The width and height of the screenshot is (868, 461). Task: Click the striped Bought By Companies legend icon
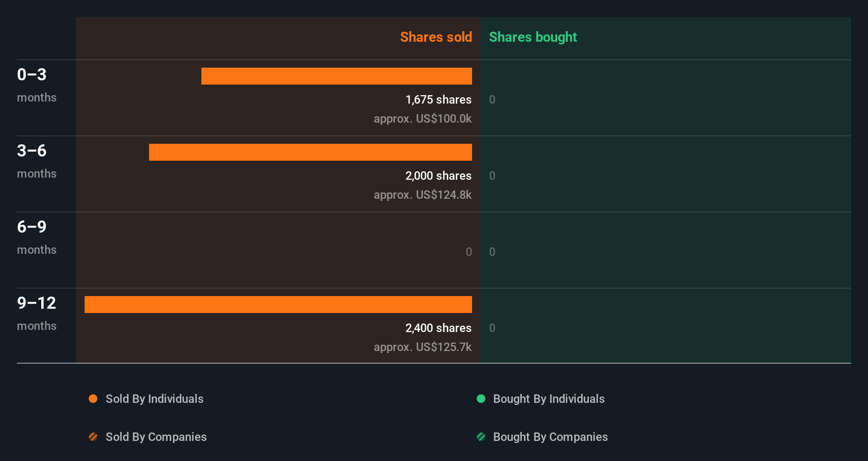tap(481, 437)
